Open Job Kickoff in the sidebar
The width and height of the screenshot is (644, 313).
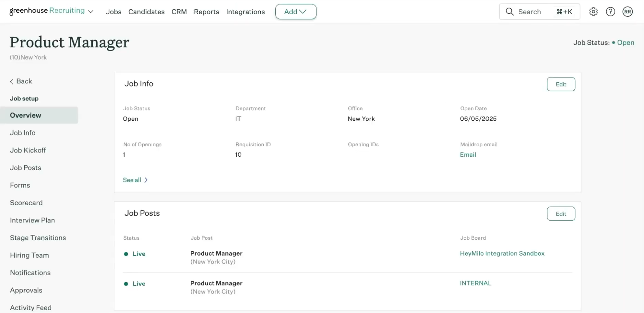28,150
